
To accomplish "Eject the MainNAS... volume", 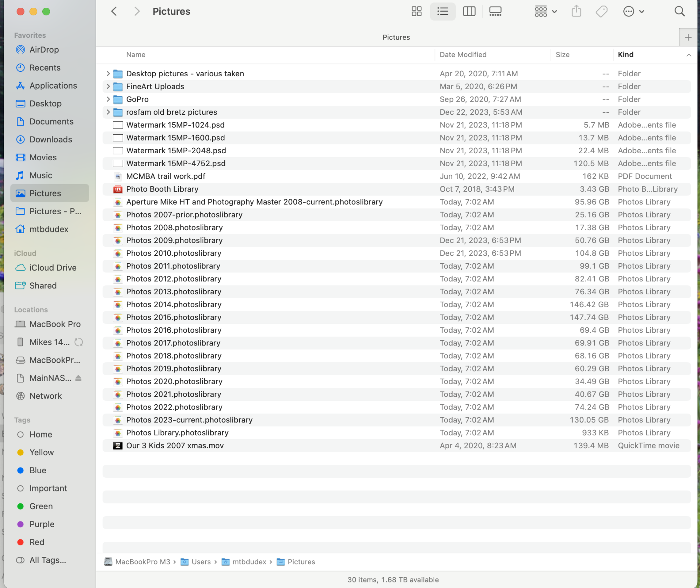I will 78,378.
